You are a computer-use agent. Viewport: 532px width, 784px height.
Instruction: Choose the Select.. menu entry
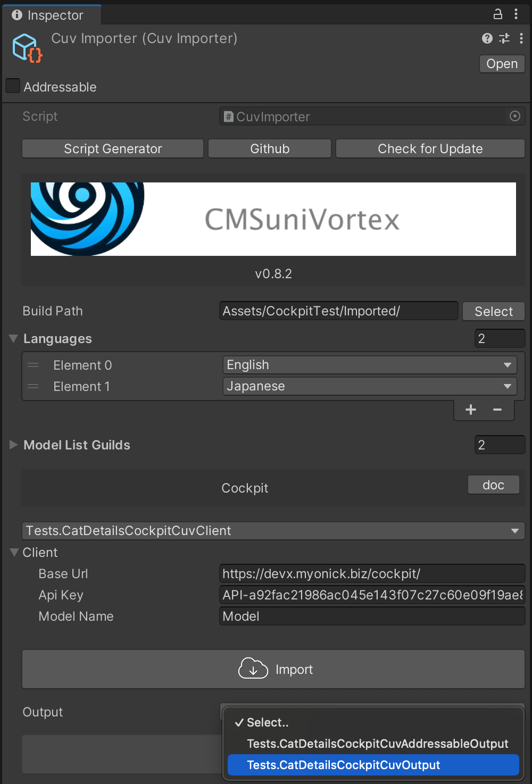(x=372, y=722)
